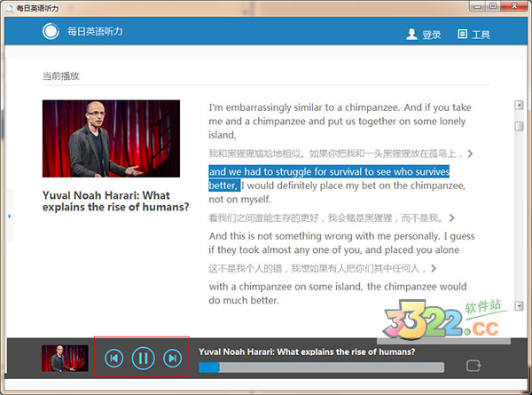
Task: Click Chinese translation line 看我们之间谁能生存的更好
Action: [325, 217]
